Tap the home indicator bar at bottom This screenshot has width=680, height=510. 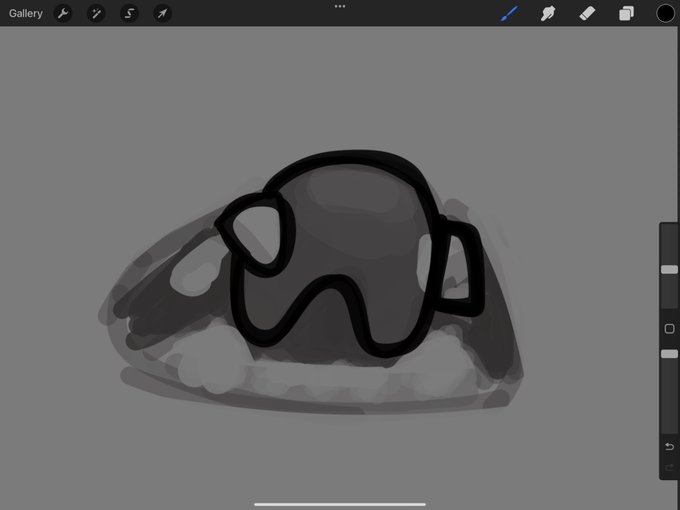[x=340, y=504]
